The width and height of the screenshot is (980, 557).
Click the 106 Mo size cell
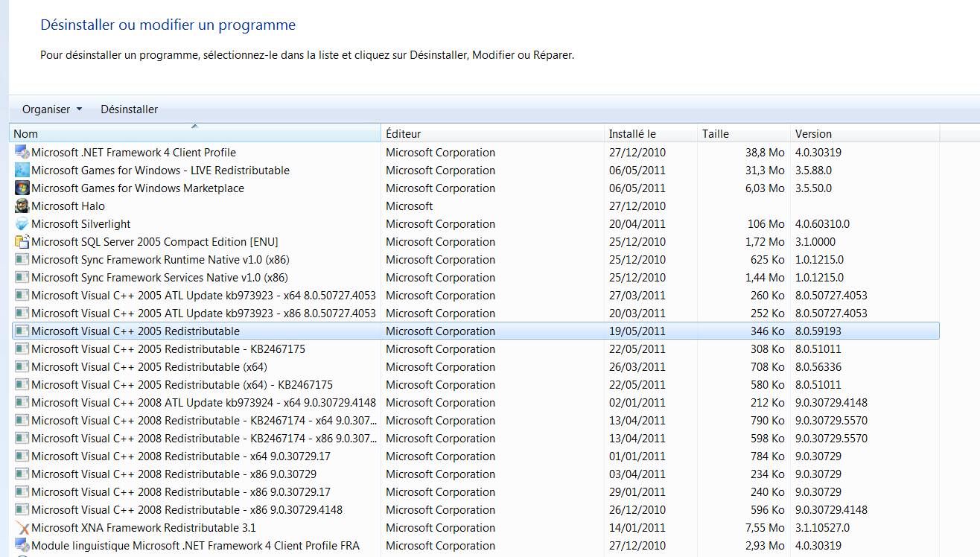[x=766, y=223]
